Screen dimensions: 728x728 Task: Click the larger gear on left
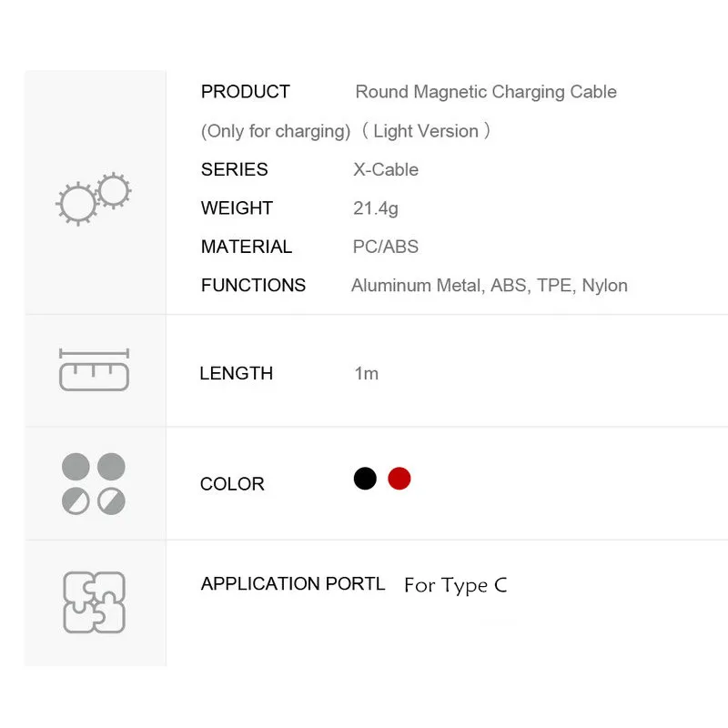pyautogui.click(x=76, y=204)
